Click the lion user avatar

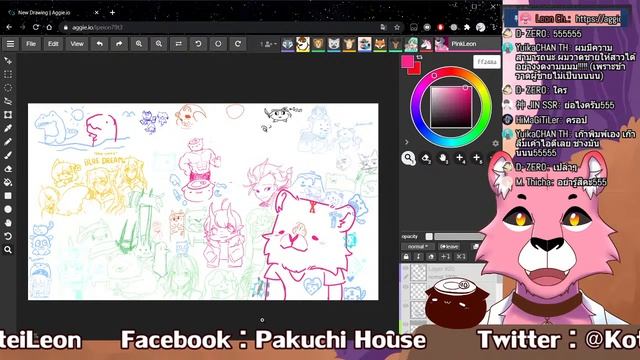tap(318, 44)
